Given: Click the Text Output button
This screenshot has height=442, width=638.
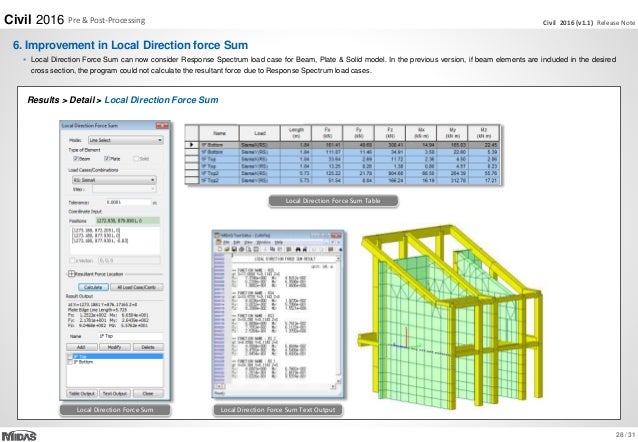Looking at the screenshot, I should click(115, 394).
